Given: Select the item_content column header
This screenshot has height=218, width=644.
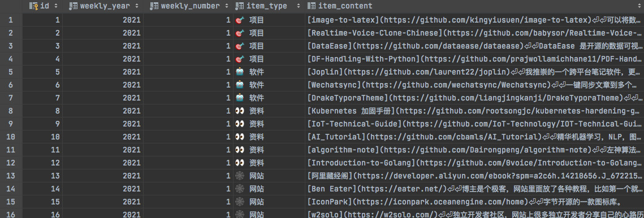Looking at the screenshot, I should [x=475, y=6].
